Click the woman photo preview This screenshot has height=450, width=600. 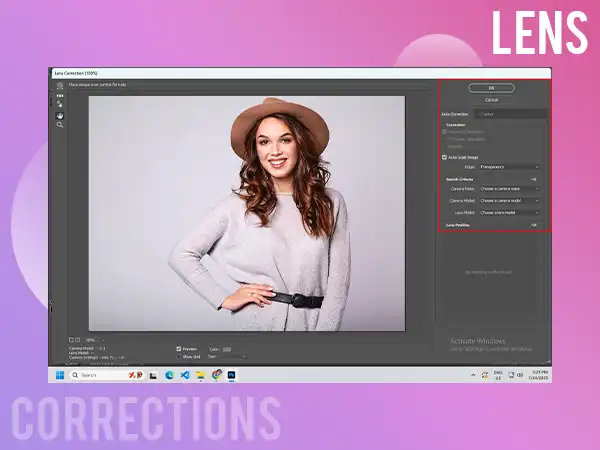pyautogui.click(x=247, y=214)
